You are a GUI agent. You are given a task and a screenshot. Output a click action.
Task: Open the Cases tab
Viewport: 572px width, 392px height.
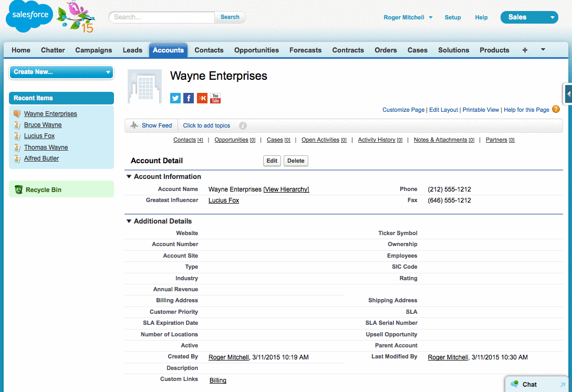point(418,50)
